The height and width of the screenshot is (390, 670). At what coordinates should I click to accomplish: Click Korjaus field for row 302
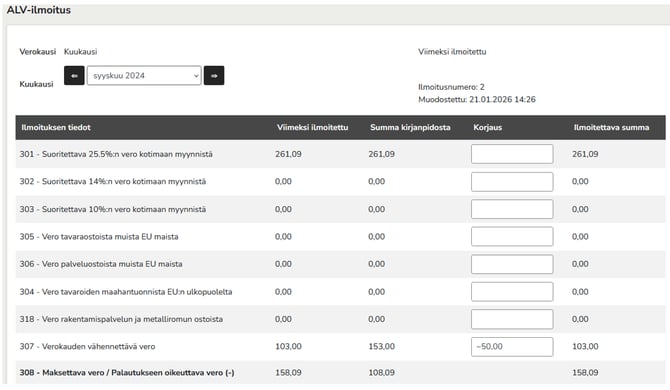click(x=512, y=182)
